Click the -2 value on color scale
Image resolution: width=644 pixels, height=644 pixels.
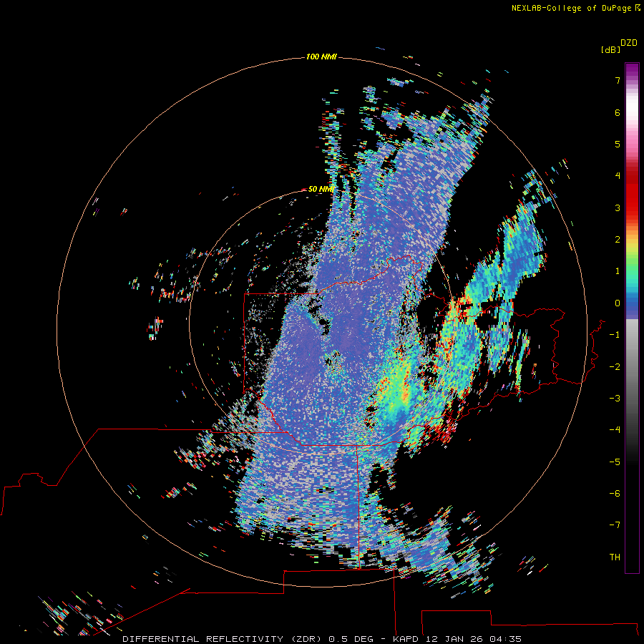(x=615, y=366)
